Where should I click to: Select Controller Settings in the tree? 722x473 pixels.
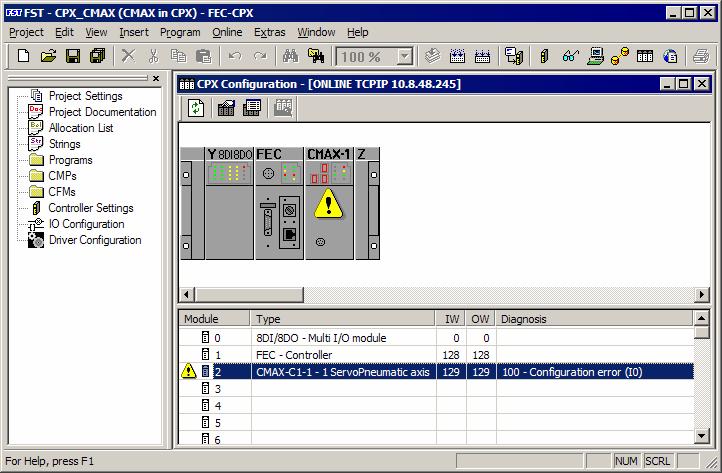coord(91,208)
